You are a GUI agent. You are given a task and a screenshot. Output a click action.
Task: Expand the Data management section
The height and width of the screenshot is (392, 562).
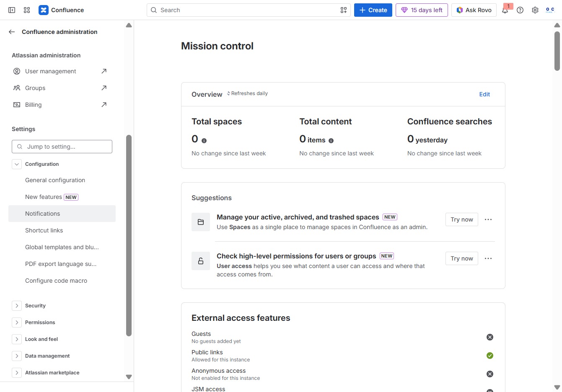coord(17,356)
